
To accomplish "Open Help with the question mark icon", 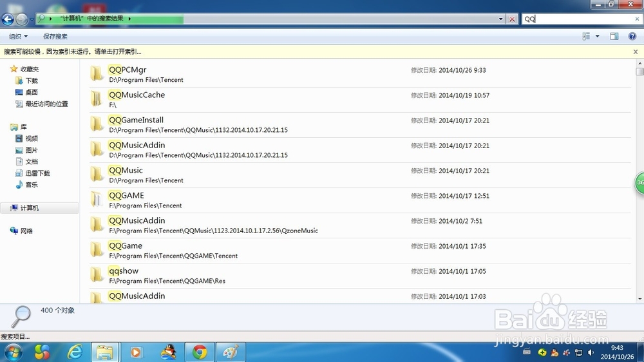I will (632, 36).
